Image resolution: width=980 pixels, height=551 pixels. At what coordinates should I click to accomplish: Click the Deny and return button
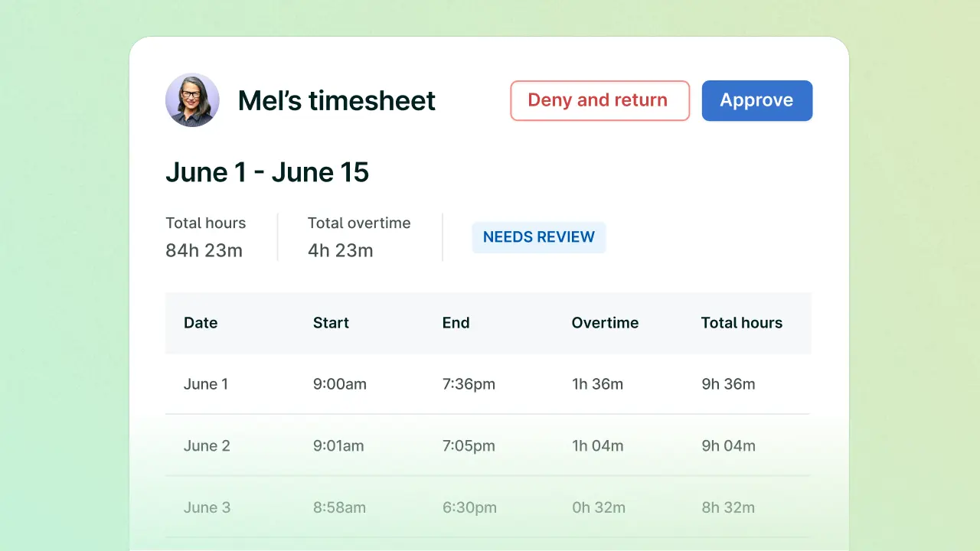(x=599, y=100)
